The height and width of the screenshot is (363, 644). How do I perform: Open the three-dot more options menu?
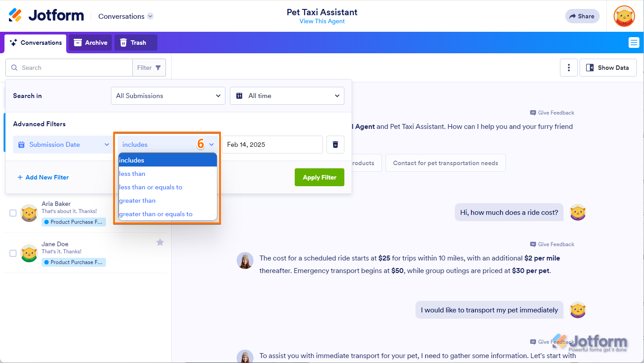pyautogui.click(x=568, y=68)
